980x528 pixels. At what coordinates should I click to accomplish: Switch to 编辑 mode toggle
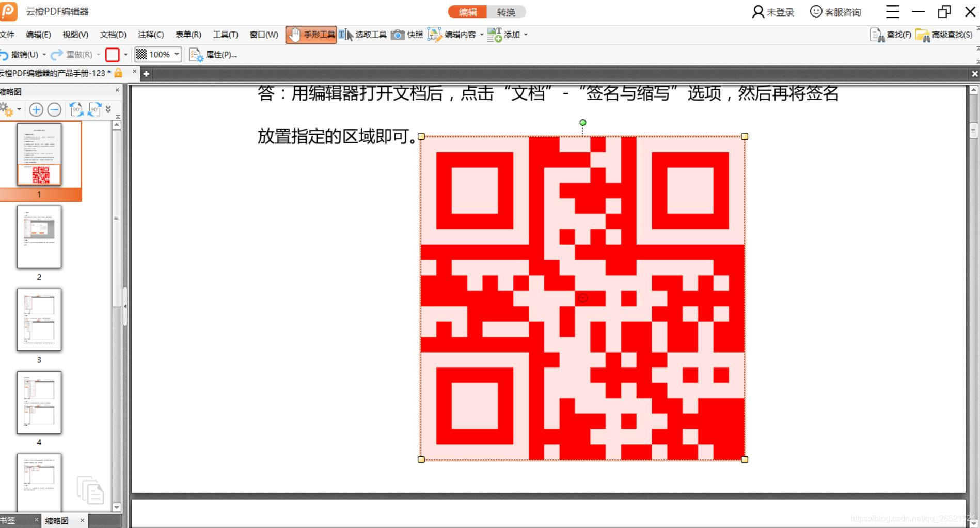[468, 12]
